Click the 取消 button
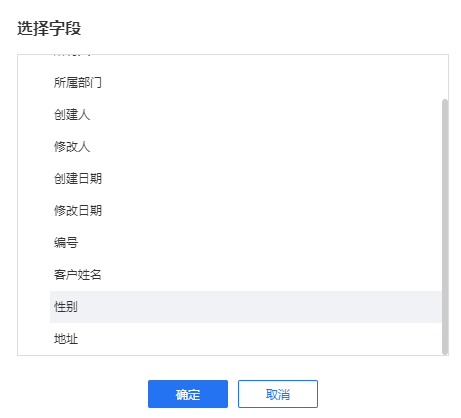Viewport: 461px width, 418px height. pos(278,394)
